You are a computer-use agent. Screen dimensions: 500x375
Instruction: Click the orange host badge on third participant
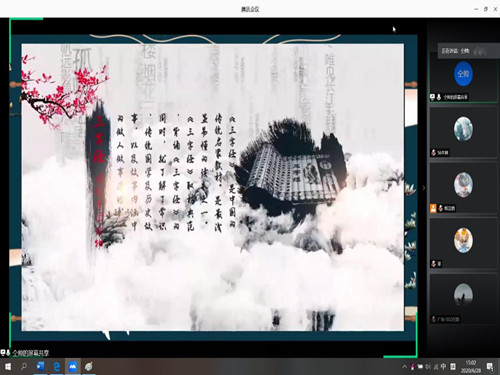(x=433, y=208)
